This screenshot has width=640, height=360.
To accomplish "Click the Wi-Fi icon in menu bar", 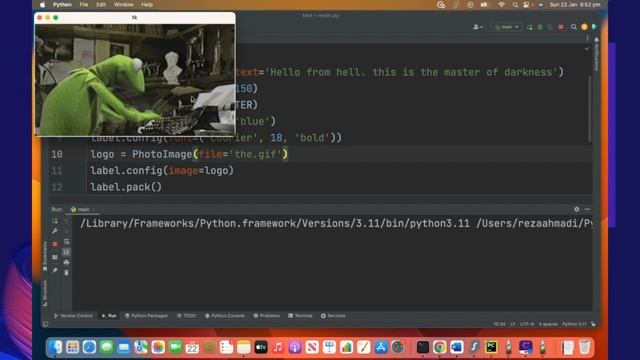I will click(x=501, y=4).
